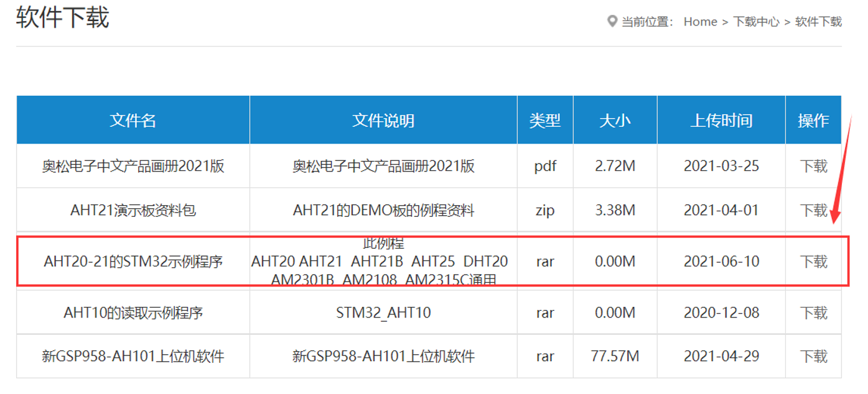
Task: Download AHT10的读取示例程序 rar
Action: 813,312
